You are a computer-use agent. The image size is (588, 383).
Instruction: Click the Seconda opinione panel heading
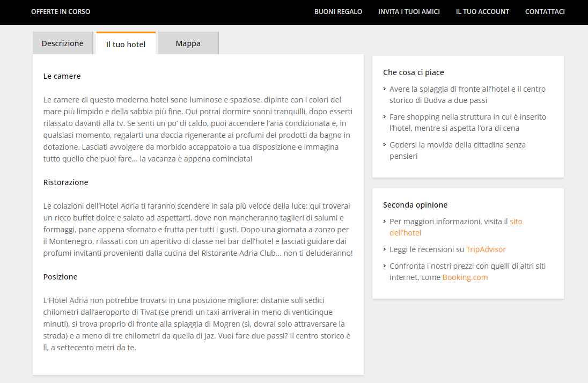415,205
